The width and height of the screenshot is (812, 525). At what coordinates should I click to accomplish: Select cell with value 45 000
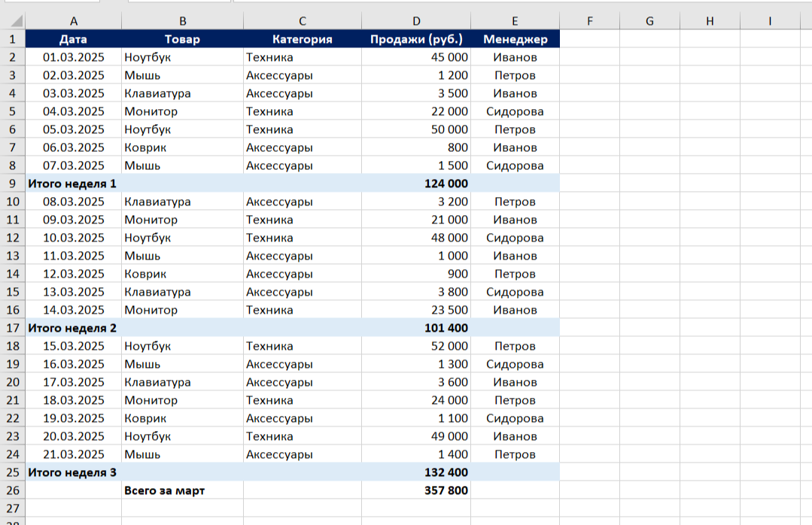(x=416, y=57)
